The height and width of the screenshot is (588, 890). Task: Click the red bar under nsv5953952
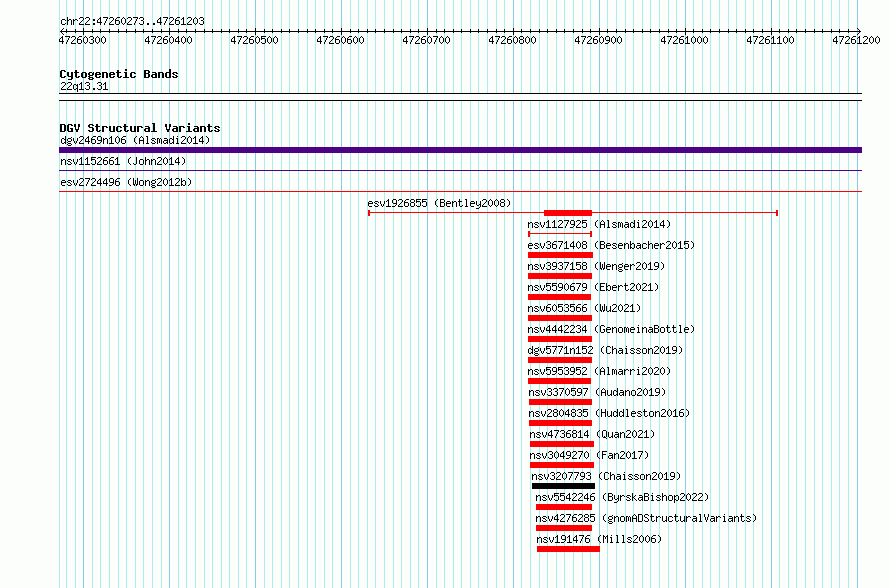[560, 381]
